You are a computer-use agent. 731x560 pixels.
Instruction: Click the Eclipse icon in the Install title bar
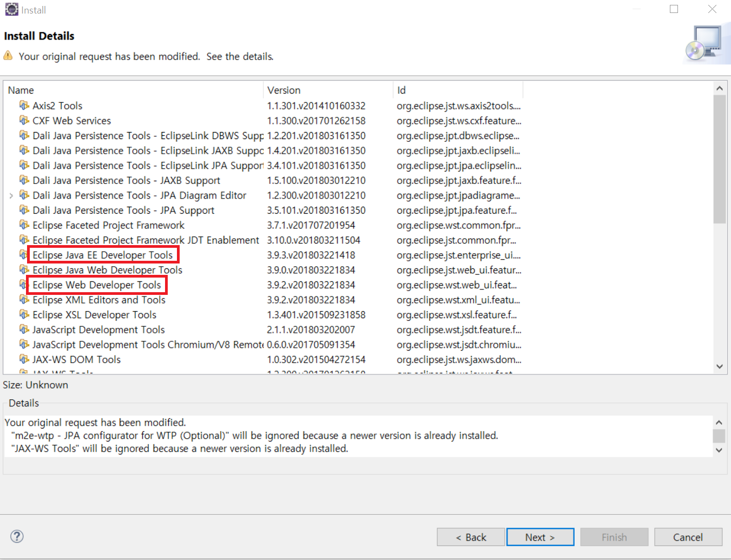click(11, 9)
